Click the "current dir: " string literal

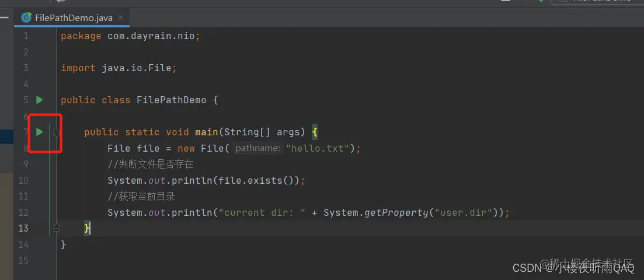[262, 213]
